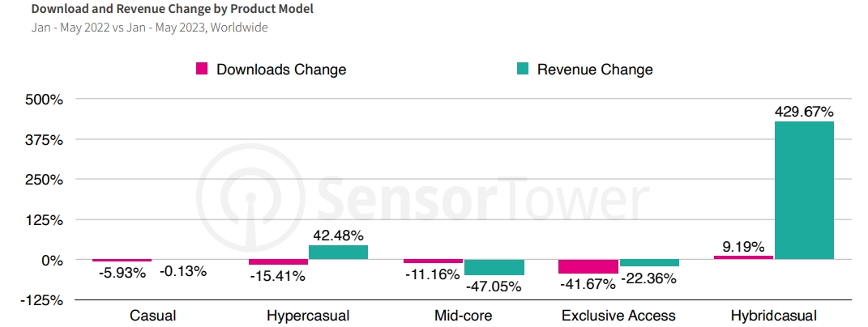Select the -47.05% data label
The image size is (868, 327).
pos(494,286)
